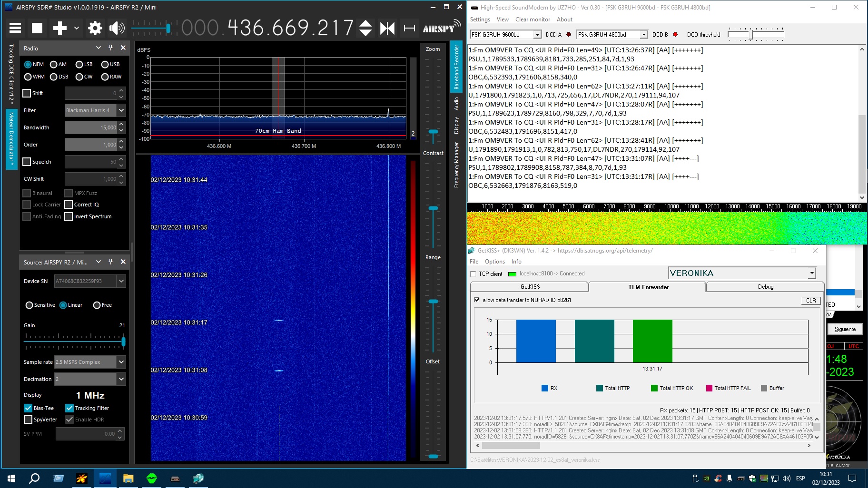The image size is (868, 488).
Task: Click Clear monitor in SoundModem
Action: 533,20
